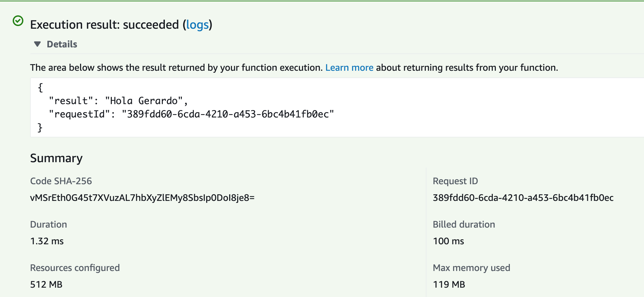Click the Learn more link
This screenshot has height=297, width=644.
(349, 68)
